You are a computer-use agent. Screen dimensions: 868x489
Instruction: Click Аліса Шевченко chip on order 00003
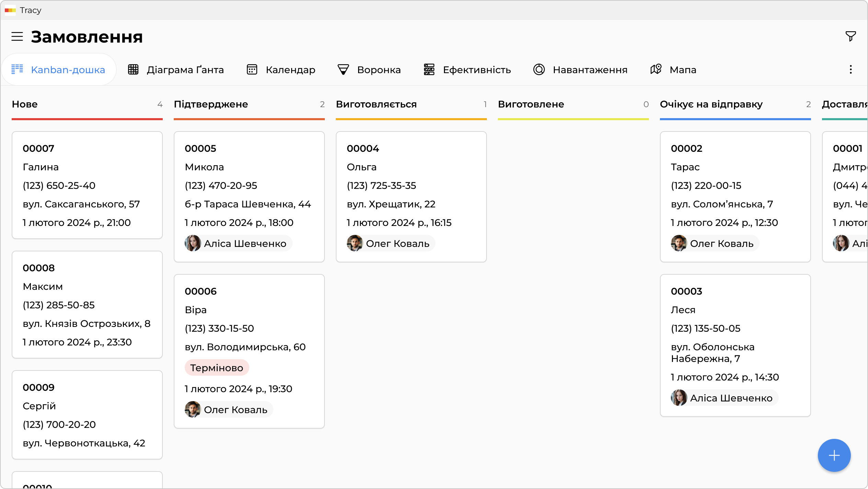(x=724, y=398)
